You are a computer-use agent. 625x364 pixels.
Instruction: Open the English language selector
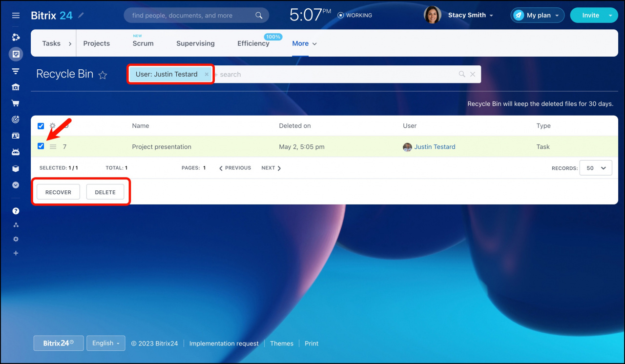(x=106, y=343)
